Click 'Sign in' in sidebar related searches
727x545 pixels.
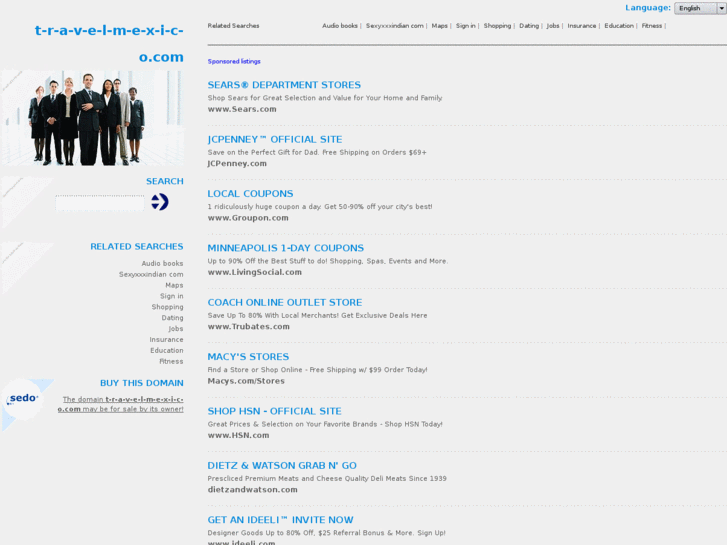(172, 296)
